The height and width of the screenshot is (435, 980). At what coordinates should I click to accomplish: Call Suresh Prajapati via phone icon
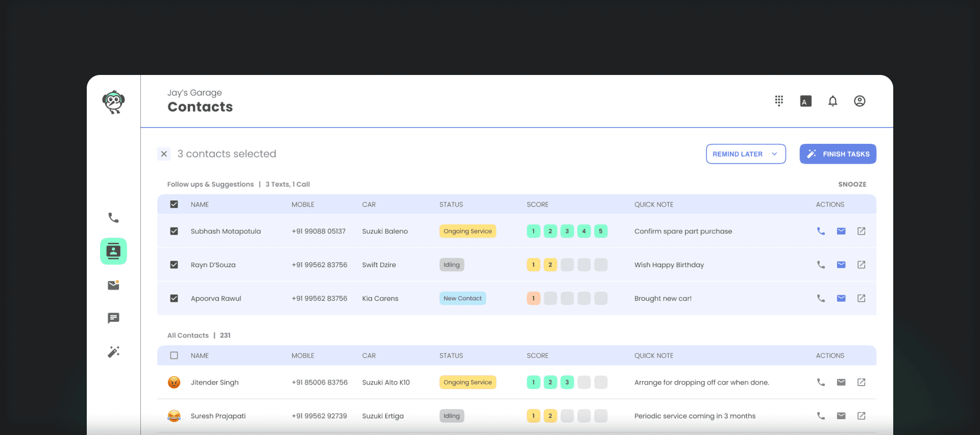click(821, 416)
